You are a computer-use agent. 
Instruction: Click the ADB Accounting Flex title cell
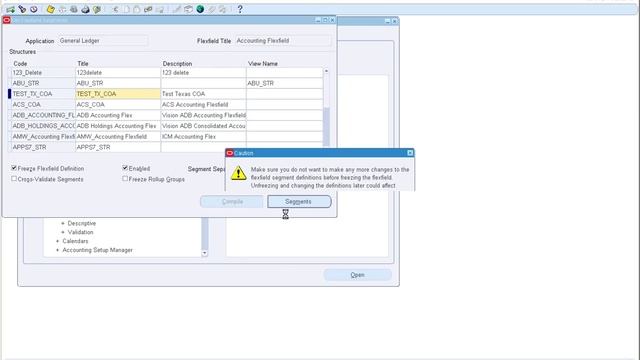pyautogui.click(x=118, y=115)
